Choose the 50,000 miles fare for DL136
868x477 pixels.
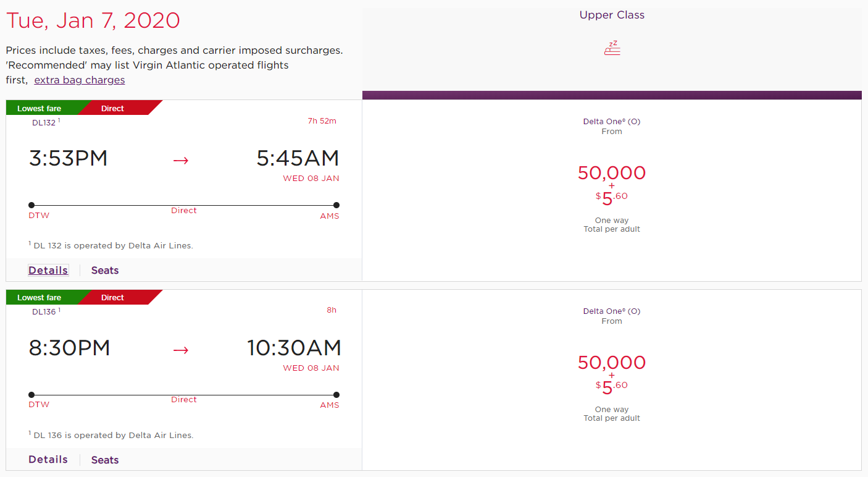pyautogui.click(x=612, y=363)
